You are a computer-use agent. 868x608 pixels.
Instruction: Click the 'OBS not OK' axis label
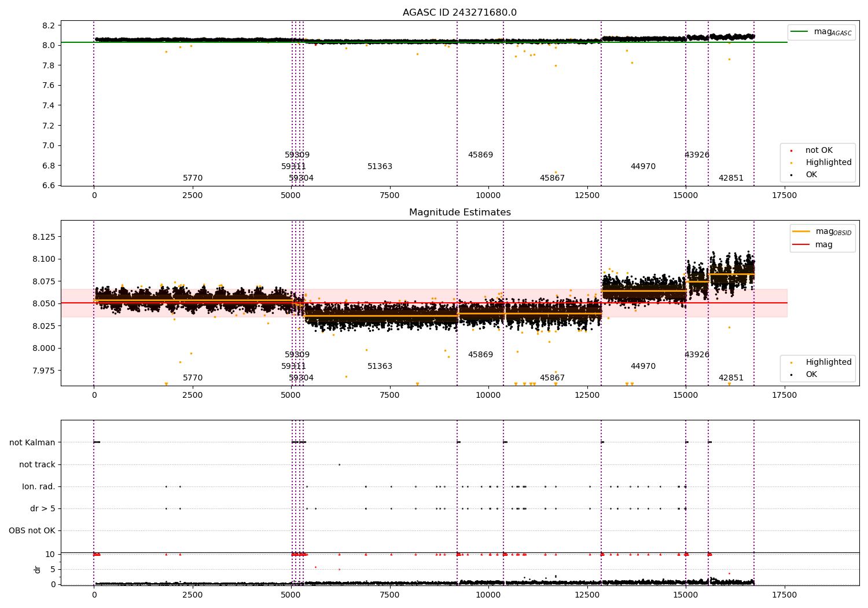(32, 530)
